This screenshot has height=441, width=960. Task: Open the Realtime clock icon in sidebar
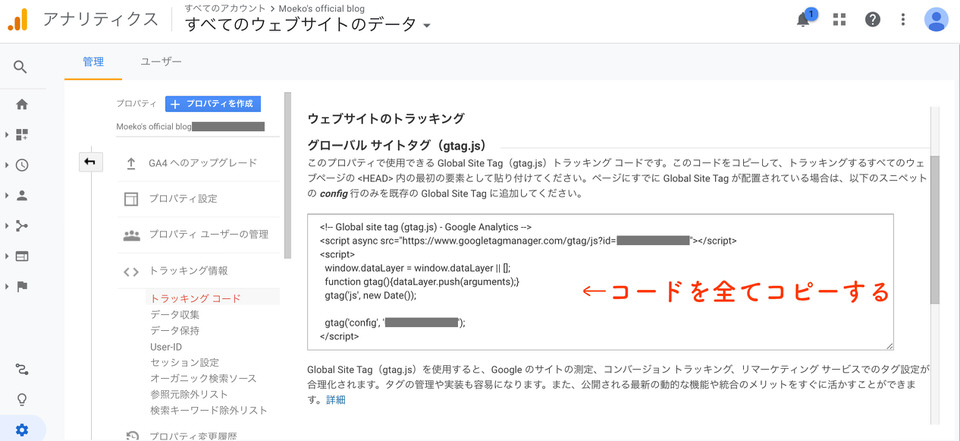(x=22, y=165)
